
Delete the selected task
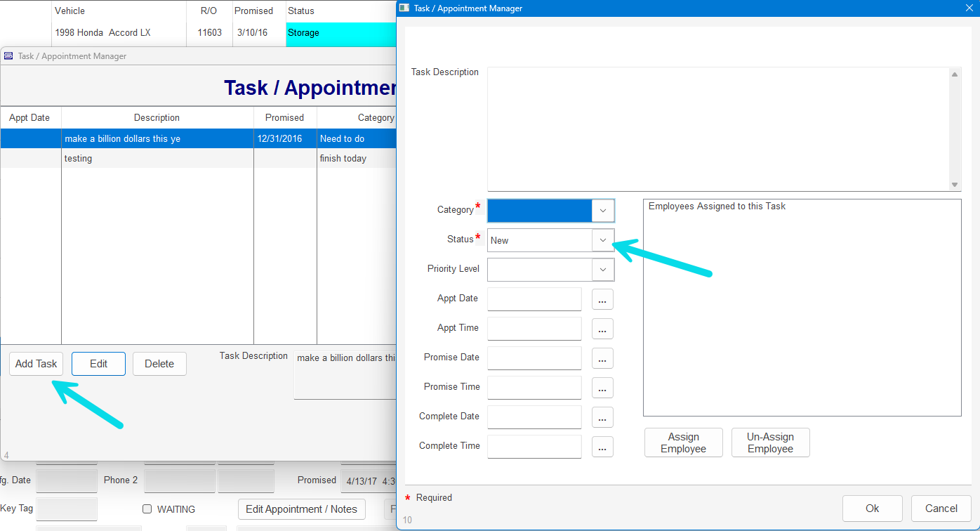pyautogui.click(x=159, y=364)
